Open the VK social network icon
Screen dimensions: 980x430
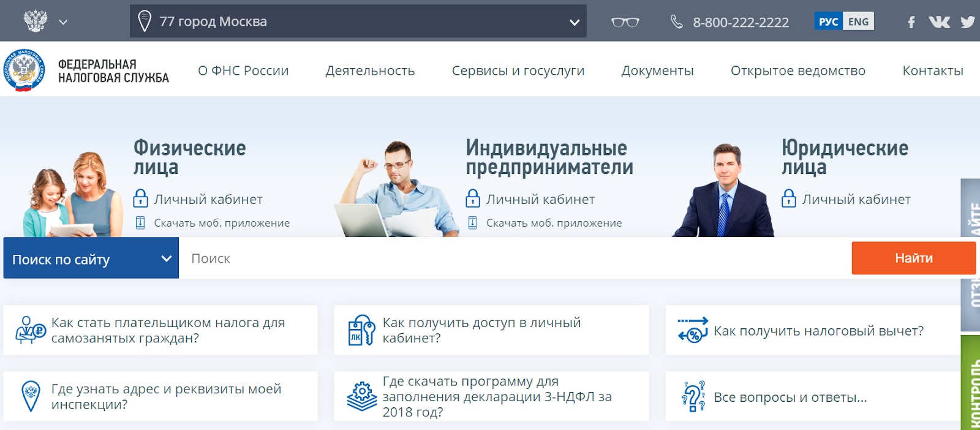939,22
